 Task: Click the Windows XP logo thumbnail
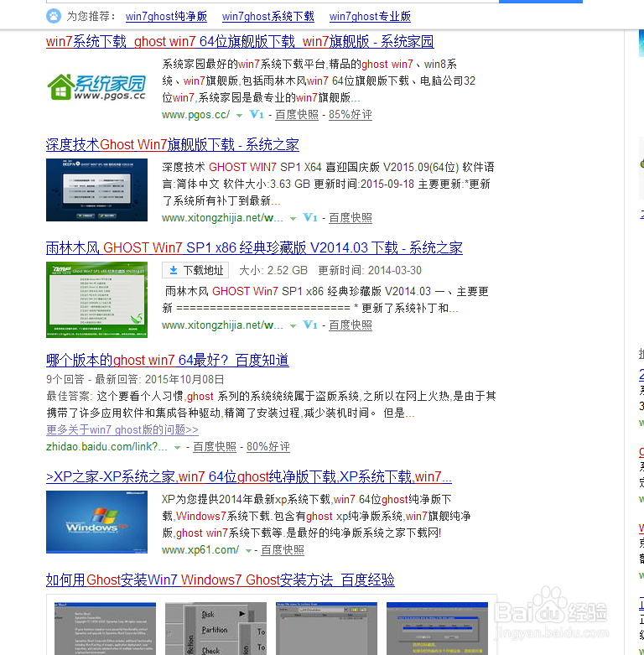tap(96, 522)
